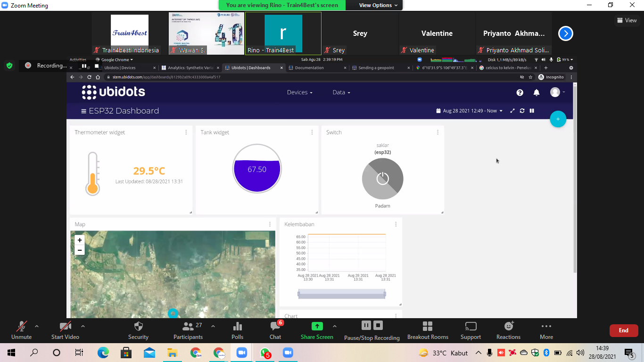Screen dimensions: 644x362
Task: Toggle the saklar power switch widget
Action: coord(382,179)
